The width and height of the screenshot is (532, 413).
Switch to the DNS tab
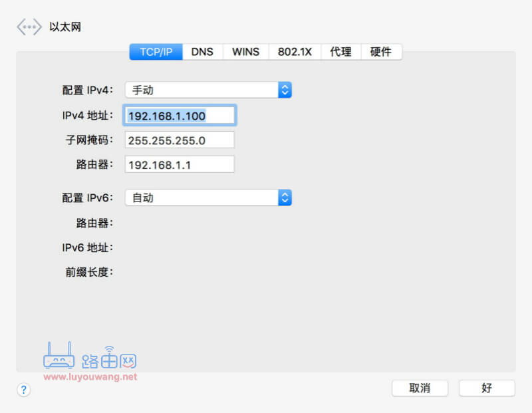click(202, 51)
